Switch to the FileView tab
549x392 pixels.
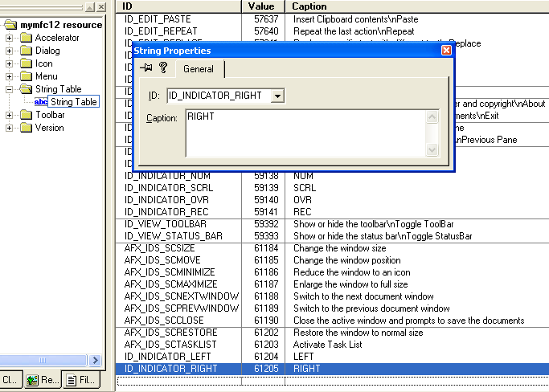coord(80,379)
